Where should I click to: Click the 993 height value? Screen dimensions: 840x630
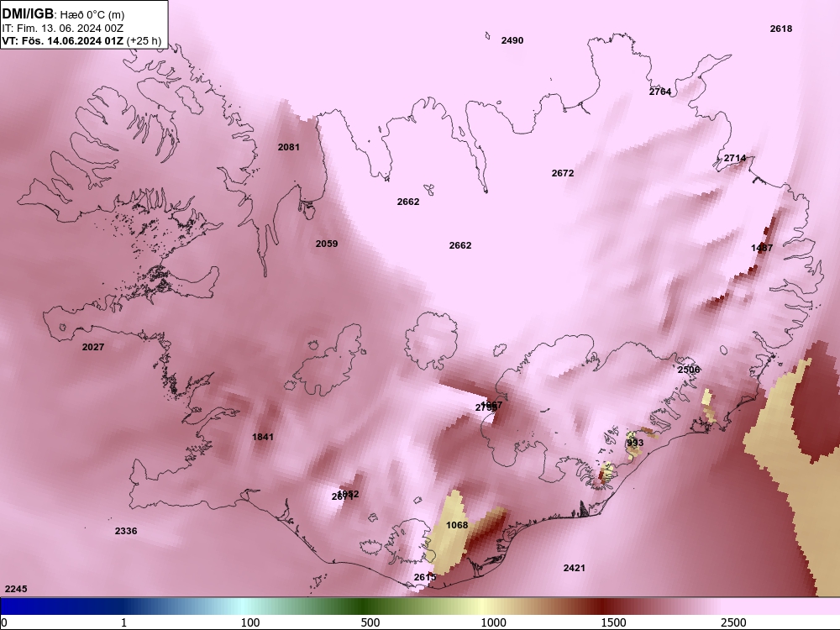tap(635, 443)
